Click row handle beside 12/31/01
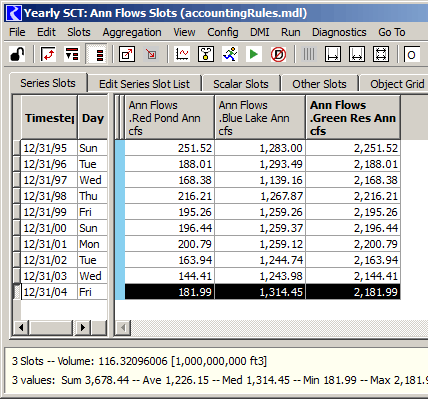 click(x=16, y=244)
